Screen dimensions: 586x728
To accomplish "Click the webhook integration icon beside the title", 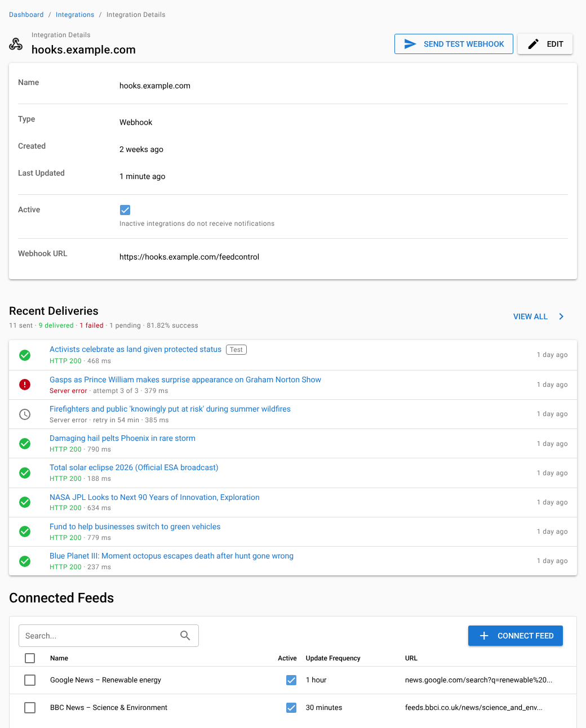I will point(16,44).
